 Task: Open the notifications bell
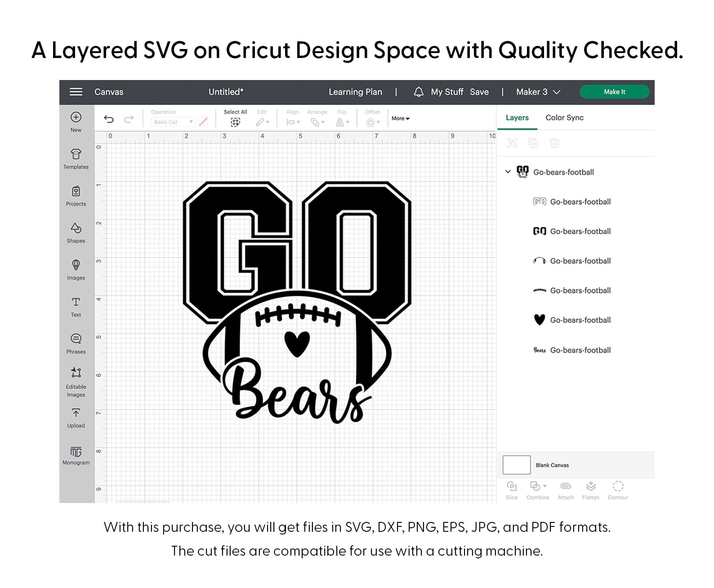[419, 92]
